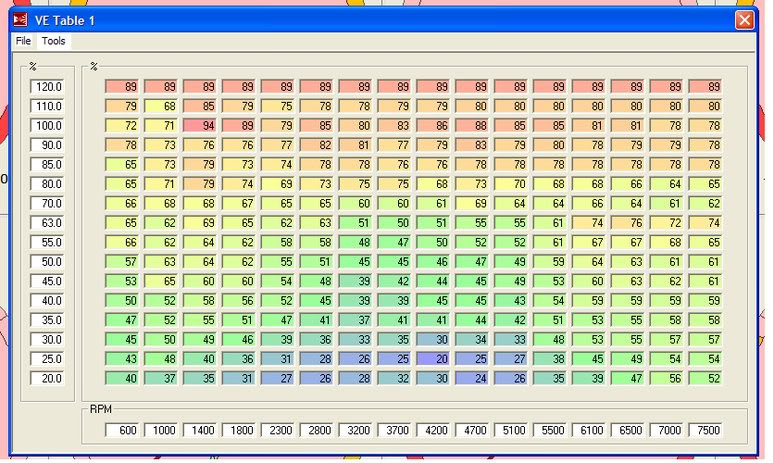Select the 57 cell at 50.0 load, 600 RPM

pos(122,262)
